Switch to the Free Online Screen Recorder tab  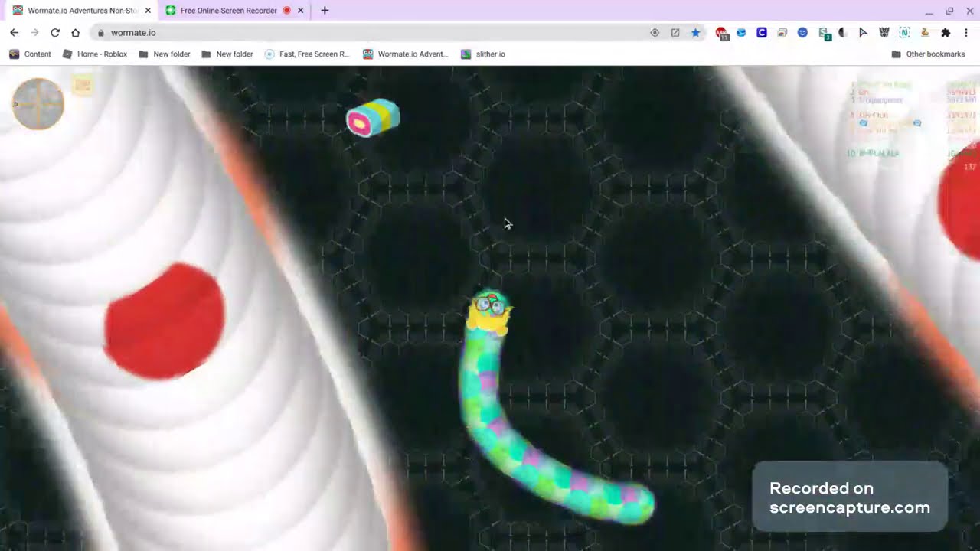(229, 11)
